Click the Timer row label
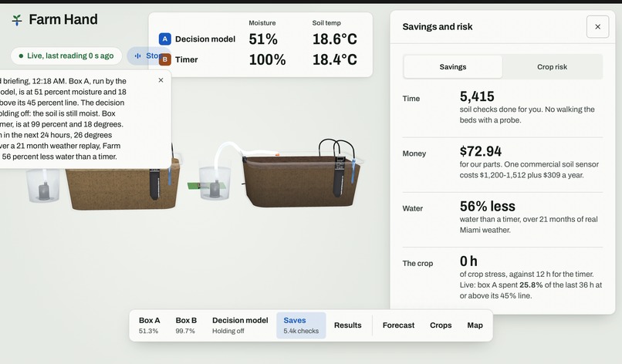622x364 pixels. click(187, 59)
